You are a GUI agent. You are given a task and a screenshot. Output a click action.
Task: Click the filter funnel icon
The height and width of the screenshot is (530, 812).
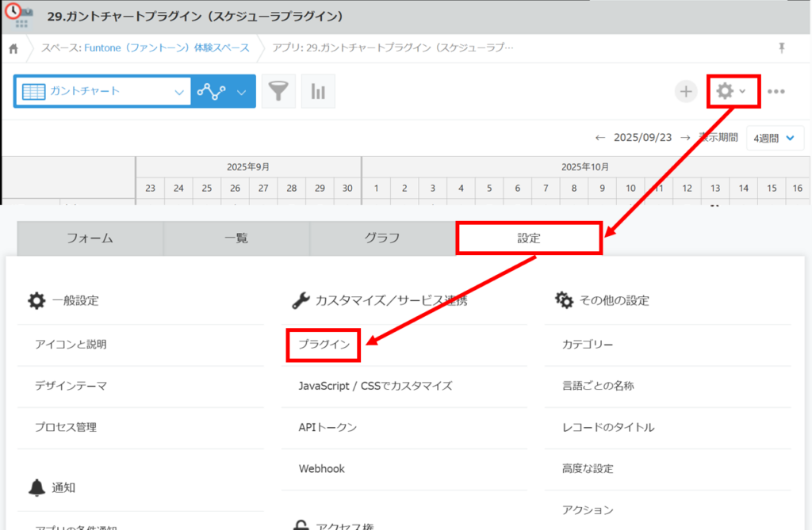[278, 91]
